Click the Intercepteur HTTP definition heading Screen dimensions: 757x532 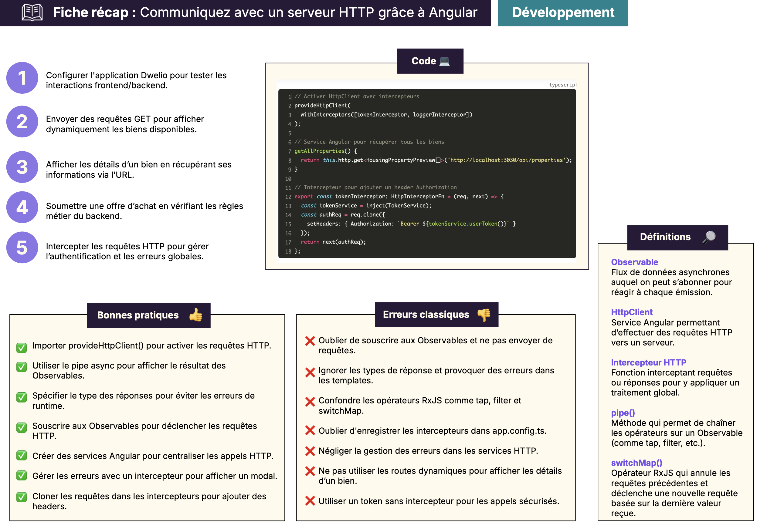pos(648,362)
